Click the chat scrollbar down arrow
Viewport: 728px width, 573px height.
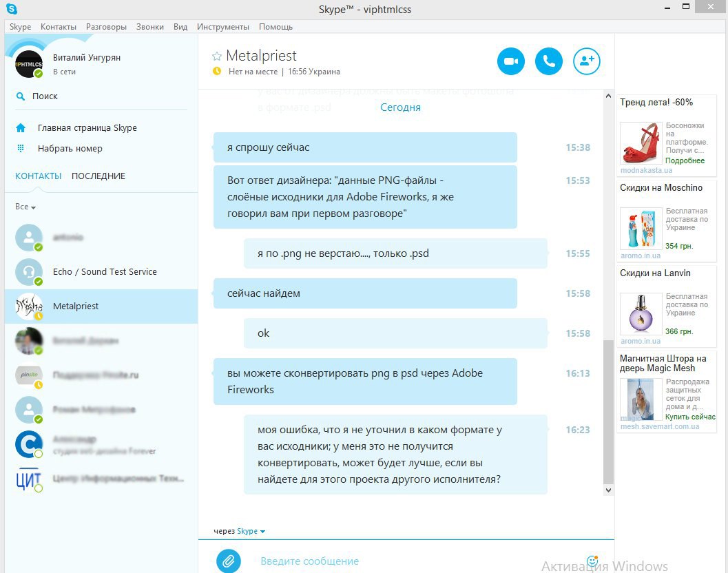tap(608, 490)
